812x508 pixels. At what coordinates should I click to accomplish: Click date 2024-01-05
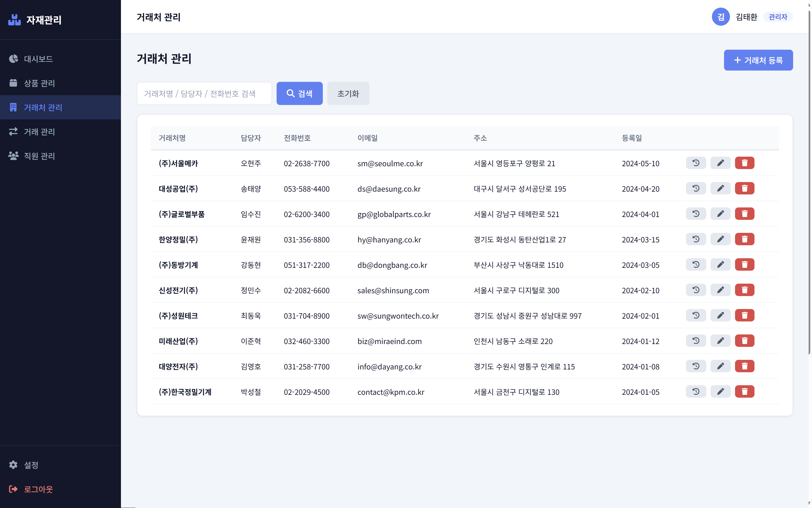click(x=640, y=392)
